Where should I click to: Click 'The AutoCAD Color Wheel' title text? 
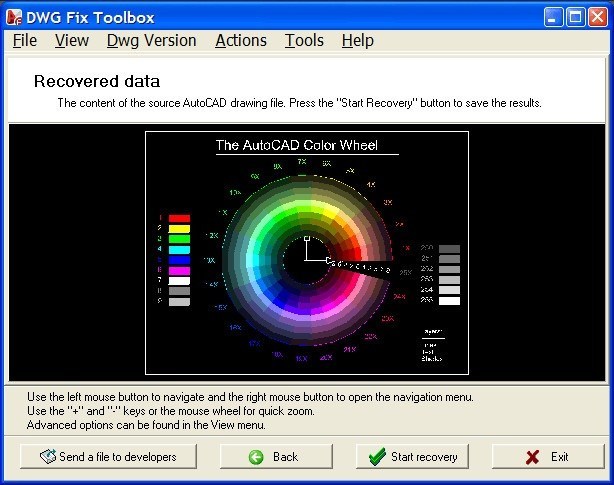click(297, 145)
